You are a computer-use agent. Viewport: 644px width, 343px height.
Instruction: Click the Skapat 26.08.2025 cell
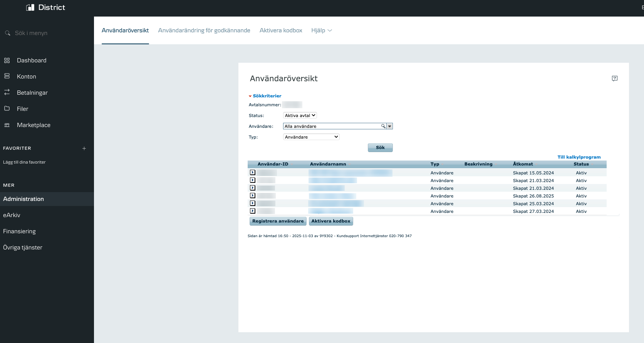(533, 196)
